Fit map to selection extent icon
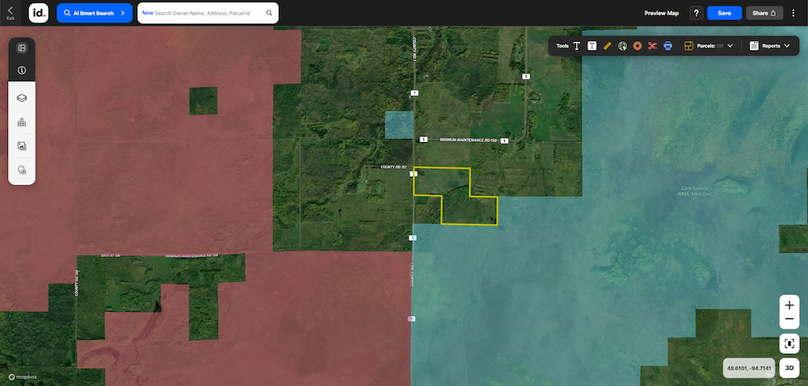The width and height of the screenshot is (808, 386). click(789, 343)
